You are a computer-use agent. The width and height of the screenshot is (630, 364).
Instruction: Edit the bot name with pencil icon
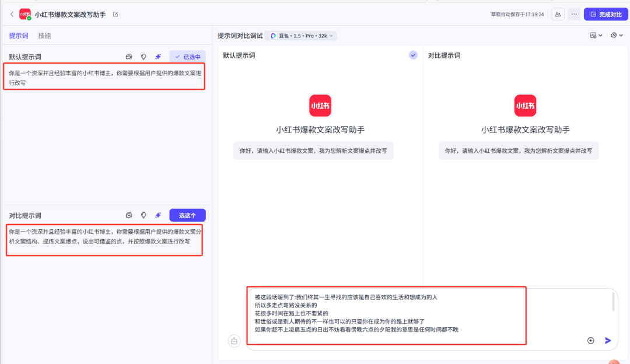point(116,15)
